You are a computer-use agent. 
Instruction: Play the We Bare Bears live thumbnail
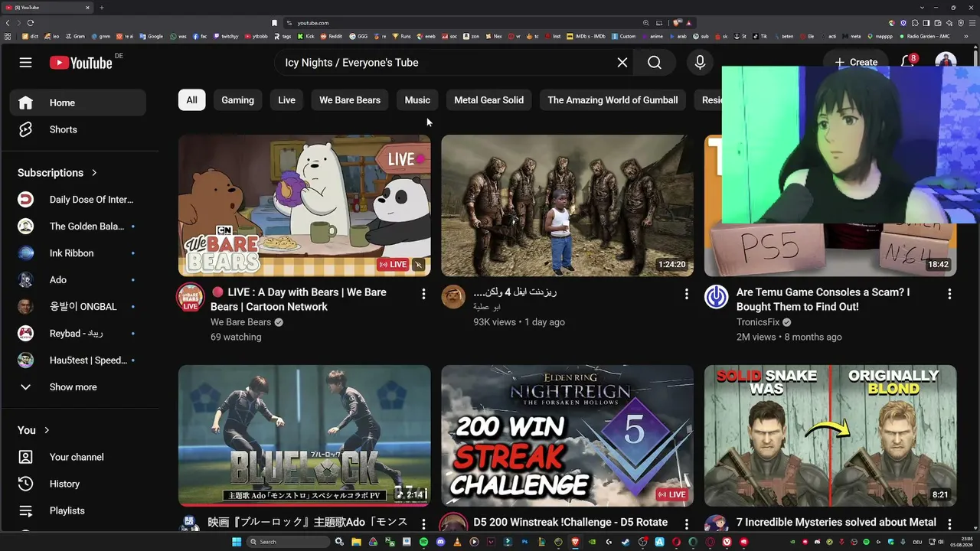tap(305, 206)
